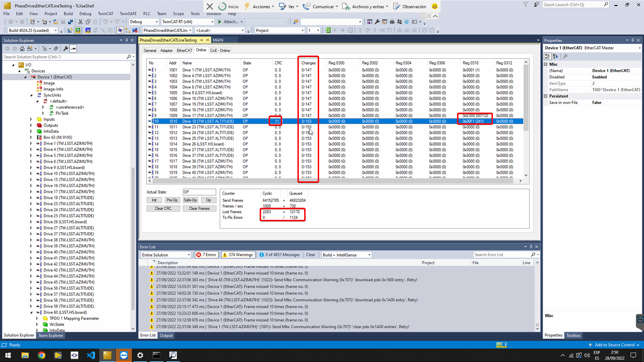Pin the Solution Explorer panel

126,40
